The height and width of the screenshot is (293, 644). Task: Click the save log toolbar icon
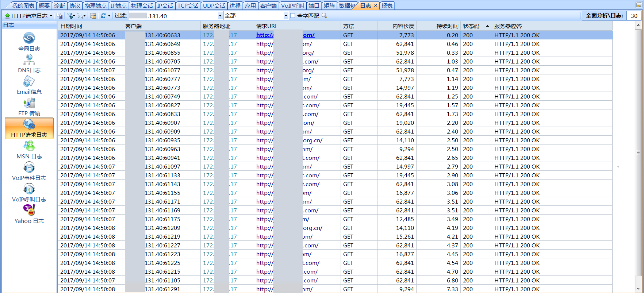point(60,16)
